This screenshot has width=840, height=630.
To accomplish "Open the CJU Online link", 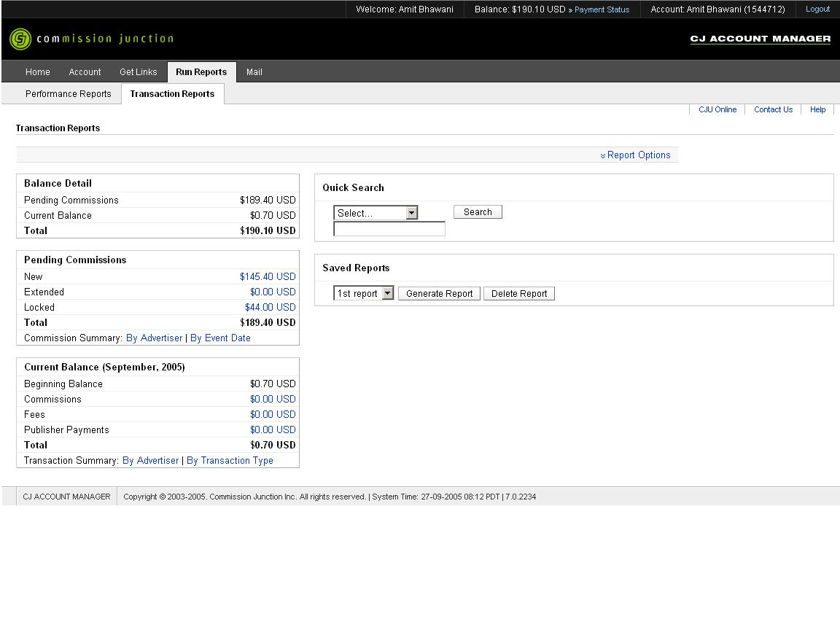I will click(x=717, y=109).
